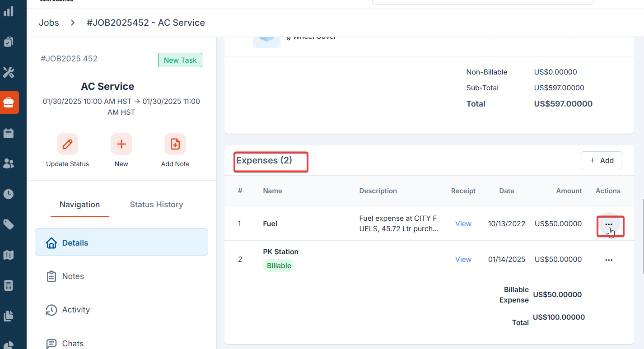View receipt for PK Station expense
644x349 pixels.
(463, 259)
